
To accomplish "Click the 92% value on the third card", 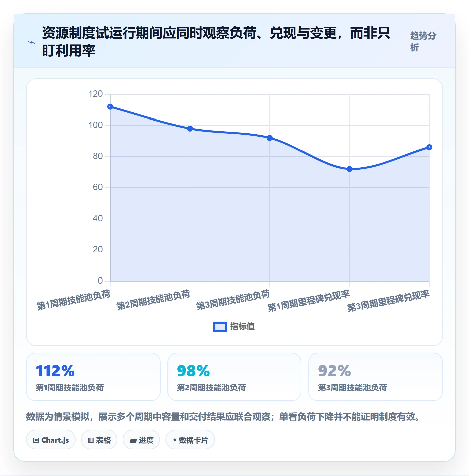I will tap(334, 371).
